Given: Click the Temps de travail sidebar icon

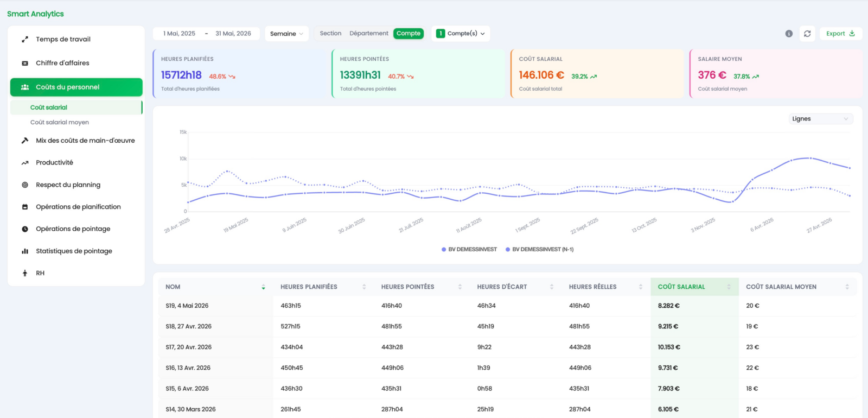Looking at the screenshot, I should [x=25, y=40].
